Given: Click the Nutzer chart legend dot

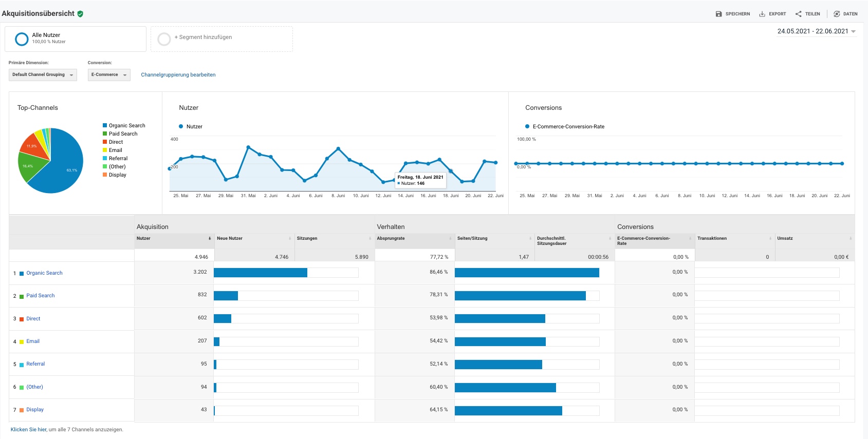Looking at the screenshot, I should click(x=181, y=126).
